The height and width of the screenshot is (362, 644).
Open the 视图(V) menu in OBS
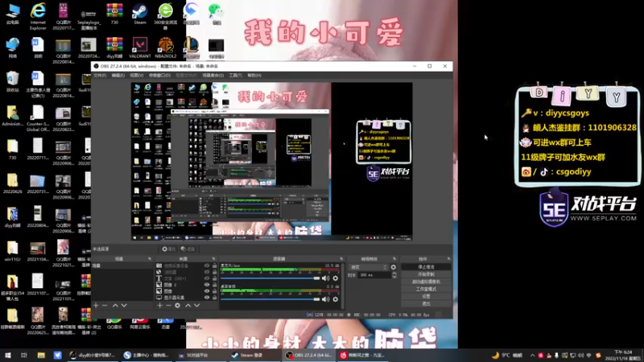coord(137,76)
